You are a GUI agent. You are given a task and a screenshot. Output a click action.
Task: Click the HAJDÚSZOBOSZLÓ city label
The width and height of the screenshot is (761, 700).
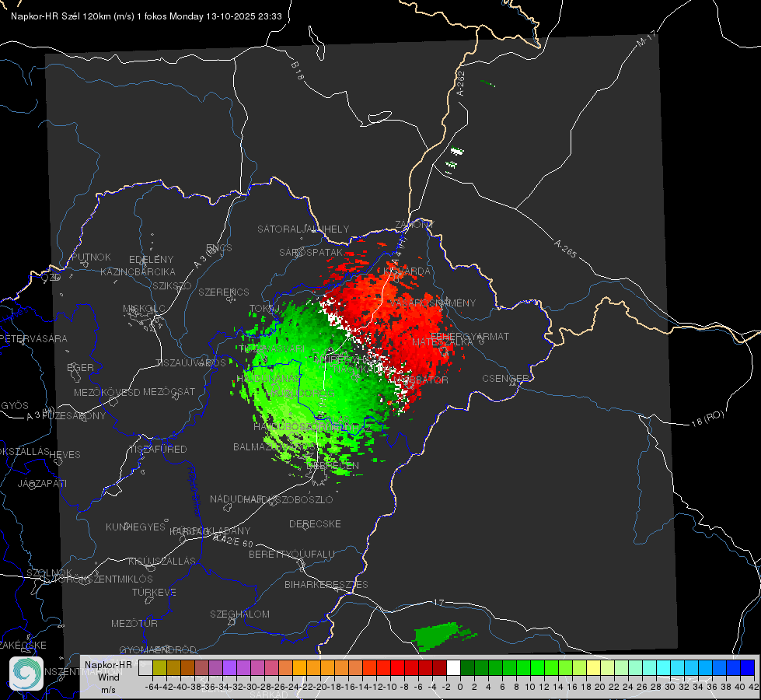pos(288,499)
